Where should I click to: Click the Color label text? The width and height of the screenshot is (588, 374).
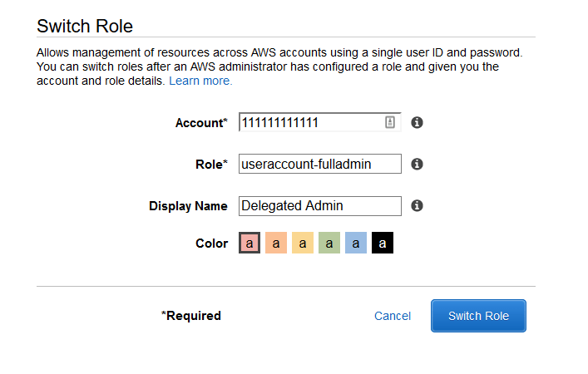[211, 244]
